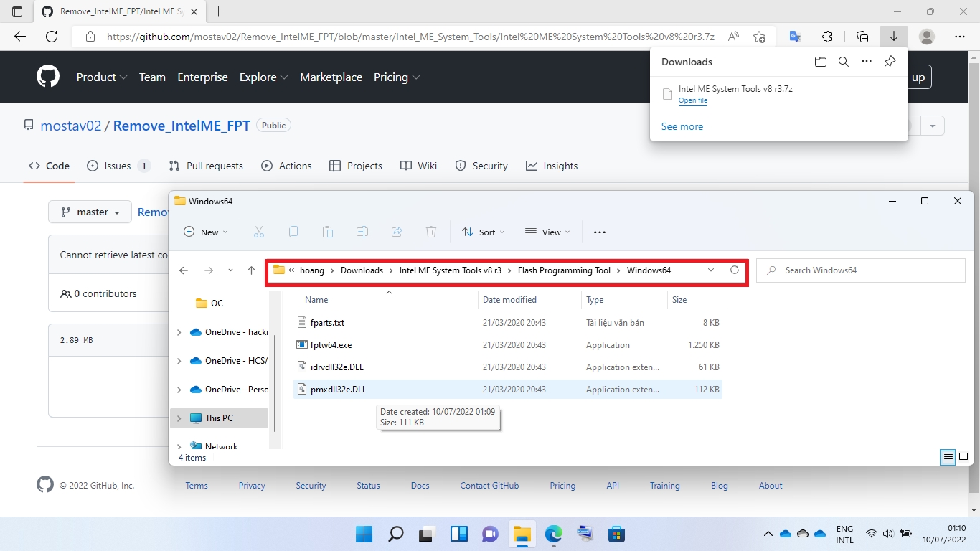Screen dimensions: 980x551
Task: Open the Sort dropdown in Explorer toolbar
Action: (483, 232)
